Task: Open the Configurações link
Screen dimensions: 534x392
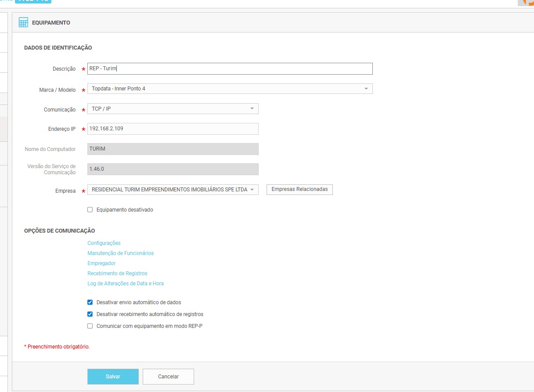Action: tap(104, 243)
